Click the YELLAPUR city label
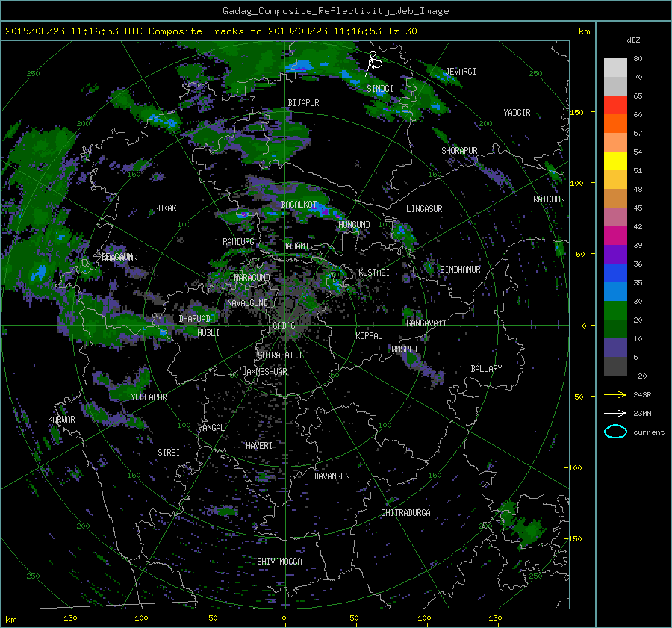The image size is (672, 628). click(x=149, y=397)
